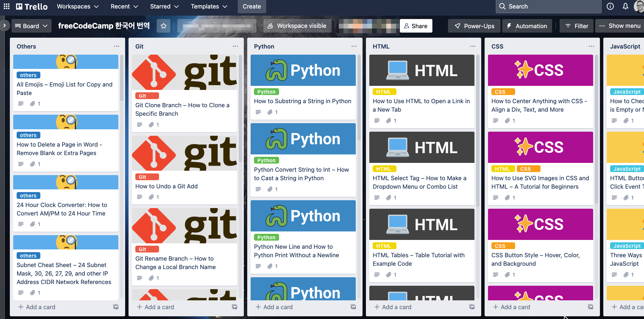Expand the left sidebar chevron
This screenshot has height=319, width=644.
coord(4,26)
